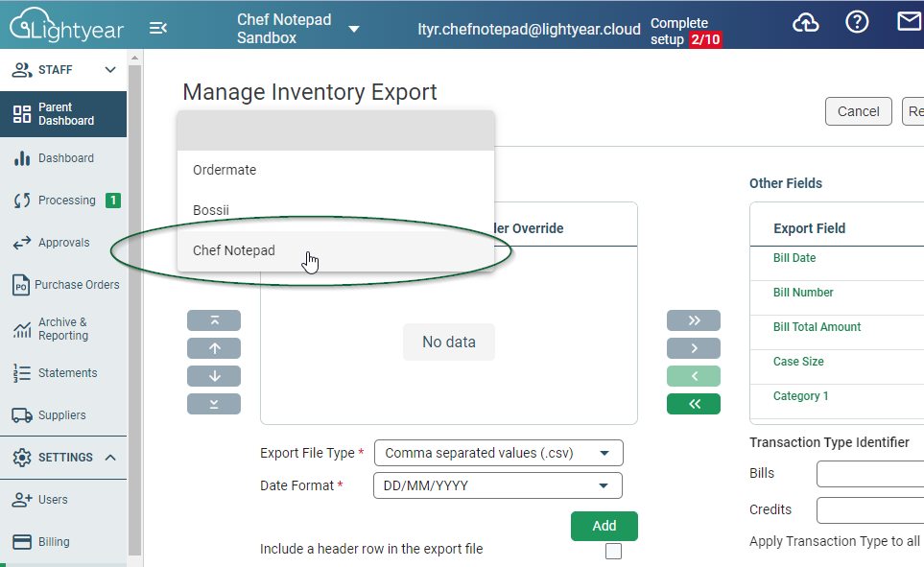Click the Processing refresh icon

point(22,201)
